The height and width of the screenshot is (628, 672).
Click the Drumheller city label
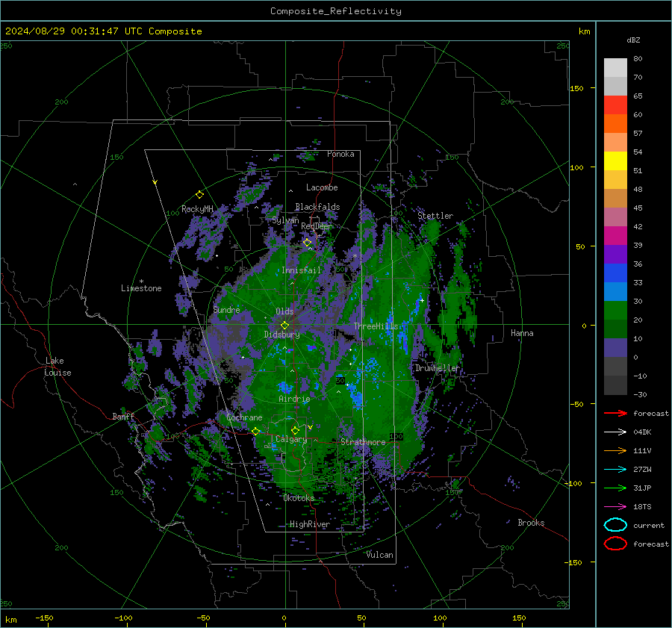pos(438,368)
